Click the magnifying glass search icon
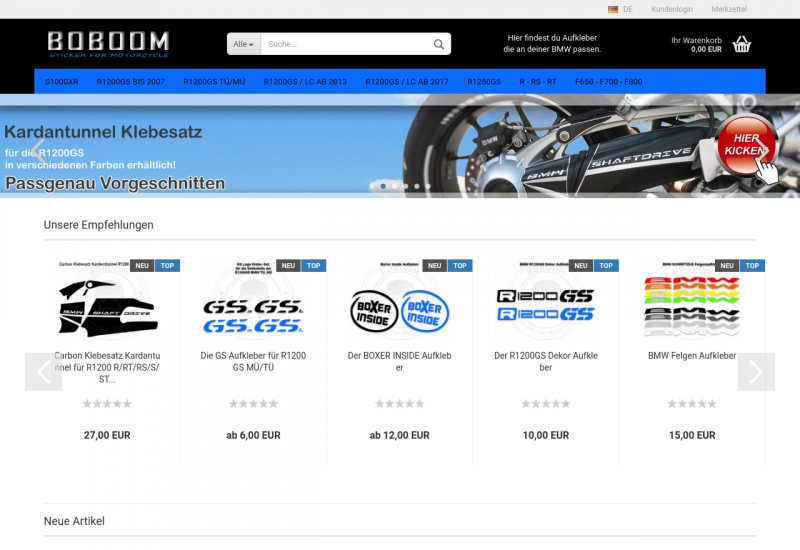 point(438,44)
